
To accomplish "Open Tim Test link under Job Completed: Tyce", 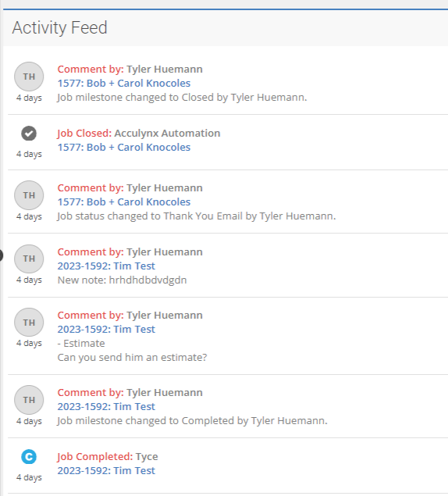I will pyautogui.click(x=106, y=471).
